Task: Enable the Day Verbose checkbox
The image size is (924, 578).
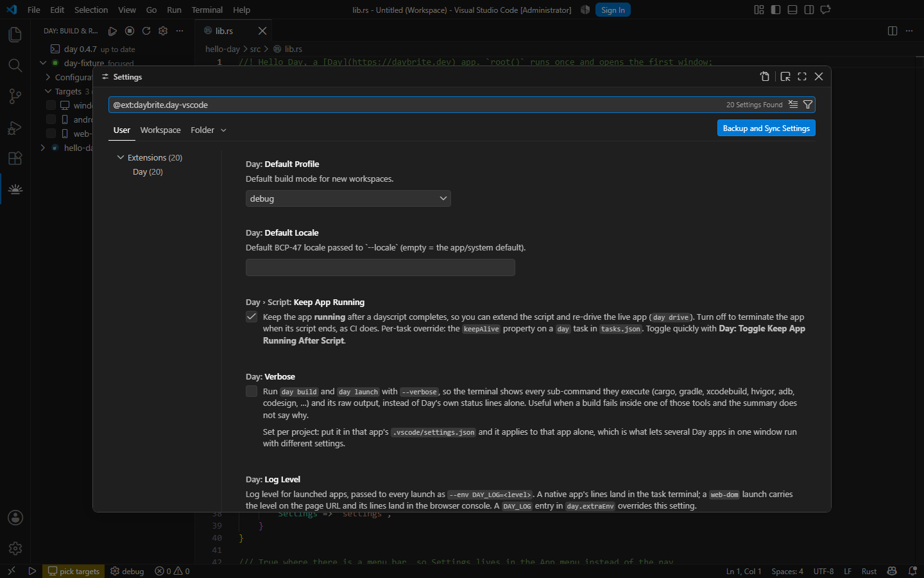Action: click(252, 391)
